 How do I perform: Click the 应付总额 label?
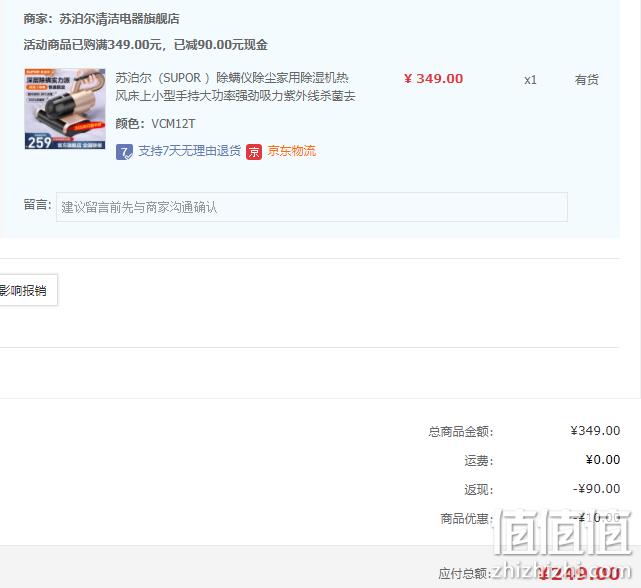(x=465, y=573)
